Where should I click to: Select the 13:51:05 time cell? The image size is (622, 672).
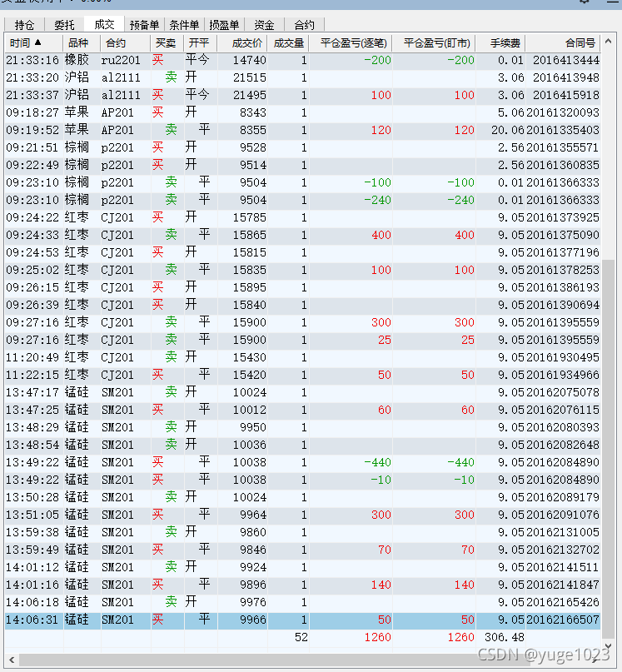(x=32, y=515)
